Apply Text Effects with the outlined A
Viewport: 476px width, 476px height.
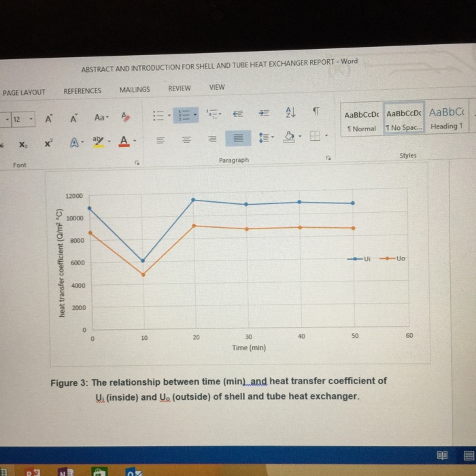pos(74,142)
